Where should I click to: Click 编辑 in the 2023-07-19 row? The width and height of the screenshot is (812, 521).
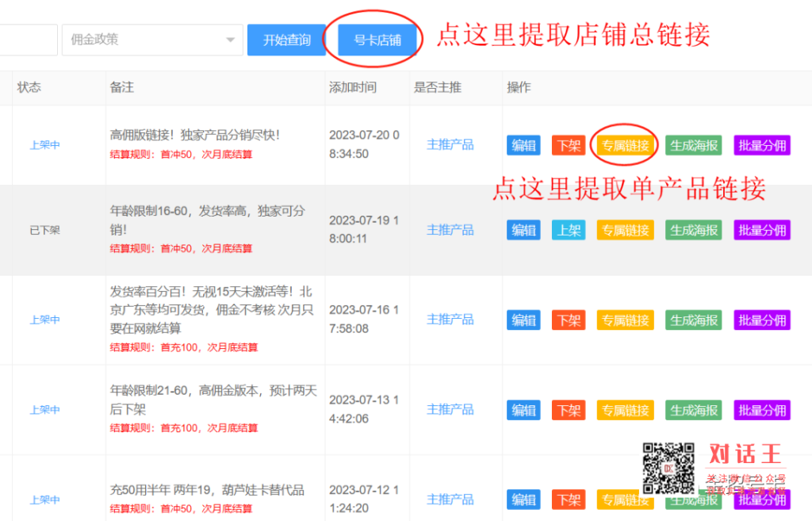(523, 230)
